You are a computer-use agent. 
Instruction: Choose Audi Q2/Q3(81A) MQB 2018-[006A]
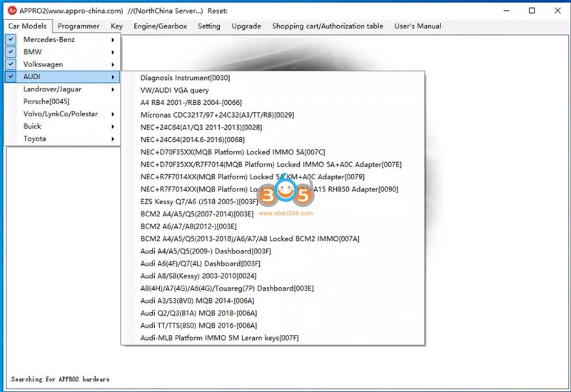[x=273, y=313]
